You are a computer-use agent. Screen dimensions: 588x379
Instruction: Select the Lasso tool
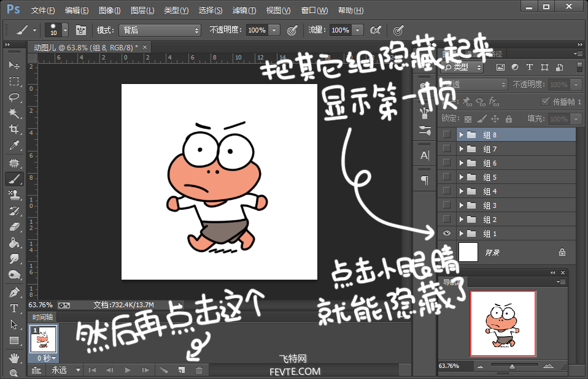click(x=14, y=98)
